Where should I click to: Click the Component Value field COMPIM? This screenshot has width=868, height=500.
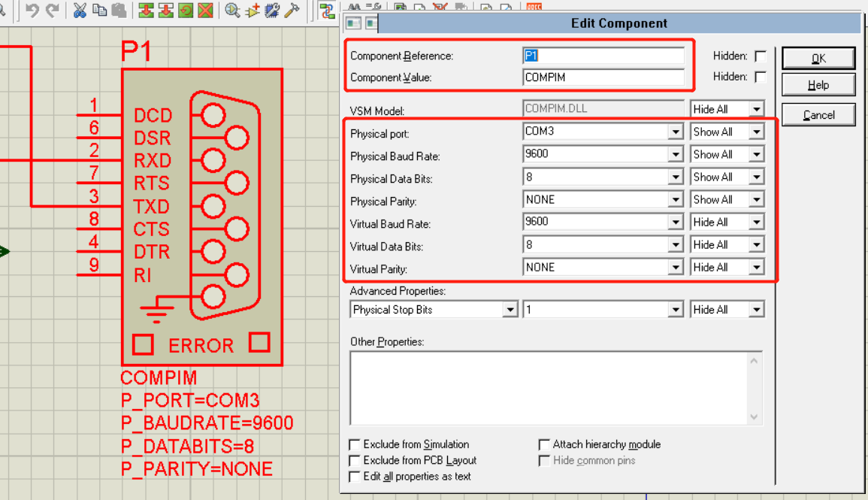coord(603,77)
